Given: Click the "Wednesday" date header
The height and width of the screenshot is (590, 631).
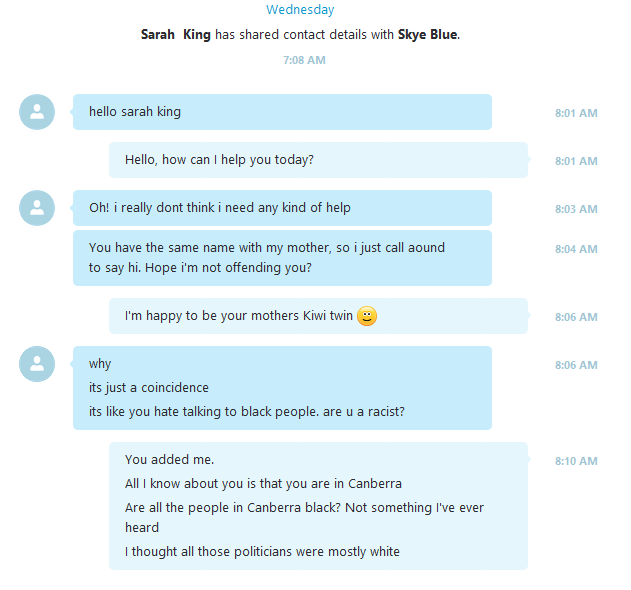Looking at the screenshot, I should 300,10.
